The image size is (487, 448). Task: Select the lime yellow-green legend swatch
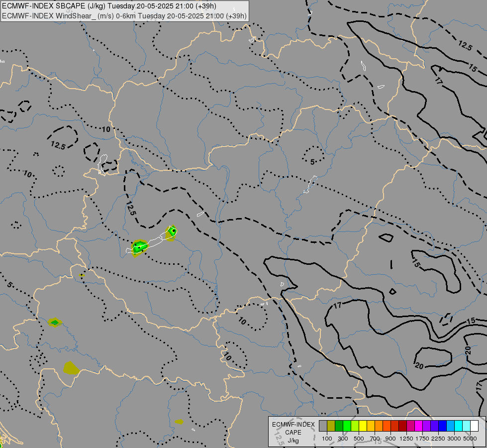(355, 426)
